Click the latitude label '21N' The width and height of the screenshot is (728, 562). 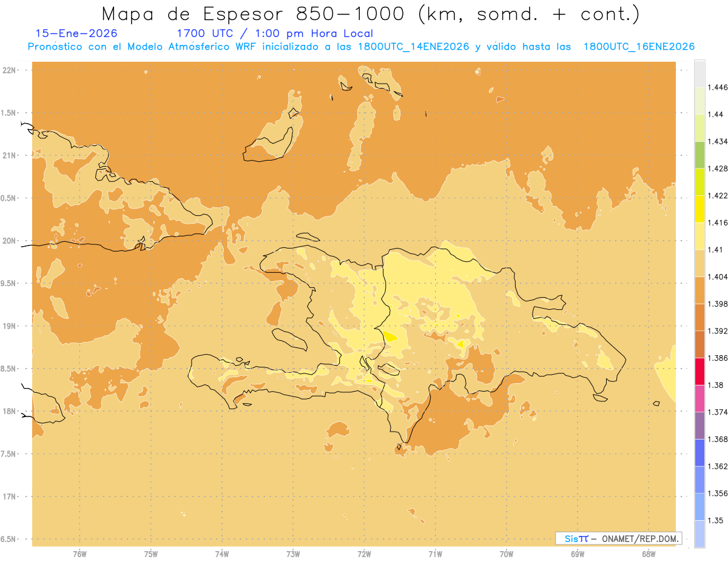point(9,155)
